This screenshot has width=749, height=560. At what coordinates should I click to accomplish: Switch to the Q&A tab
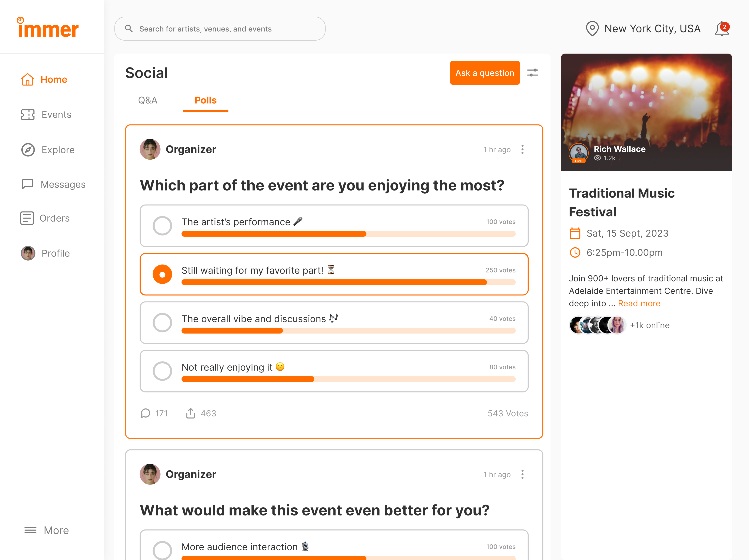(148, 101)
